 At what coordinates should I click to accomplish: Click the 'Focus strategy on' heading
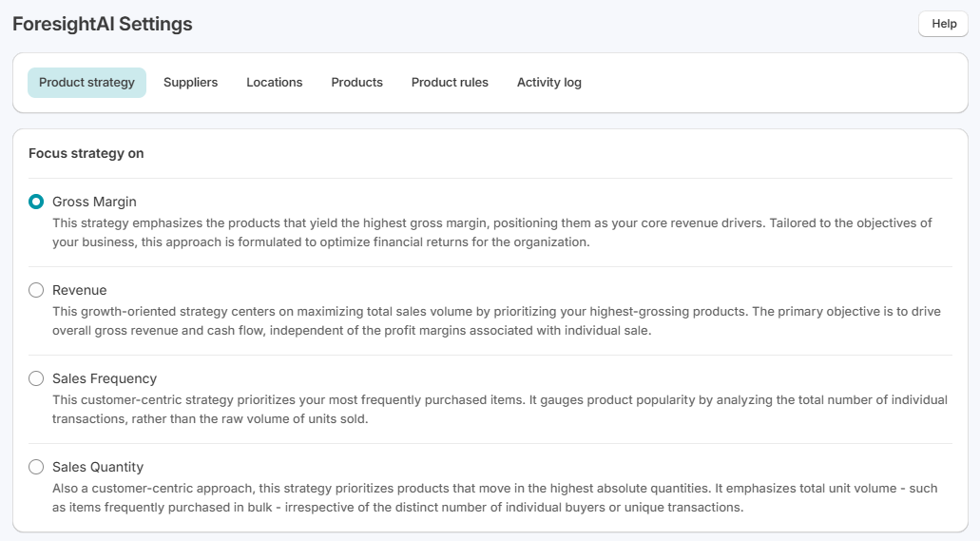pos(86,153)
